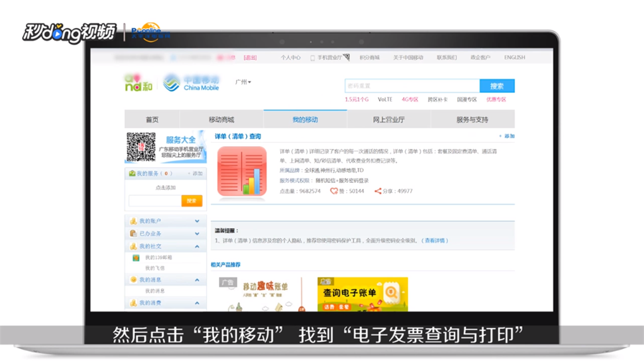644x361 pixels.
Task: Open 我的消息 sub-item in sidebar
Action: [155, 291]
